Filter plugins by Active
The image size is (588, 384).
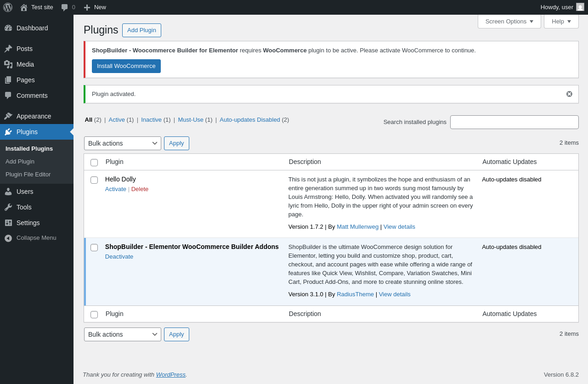pyautogui.click(x=117, y=119)
